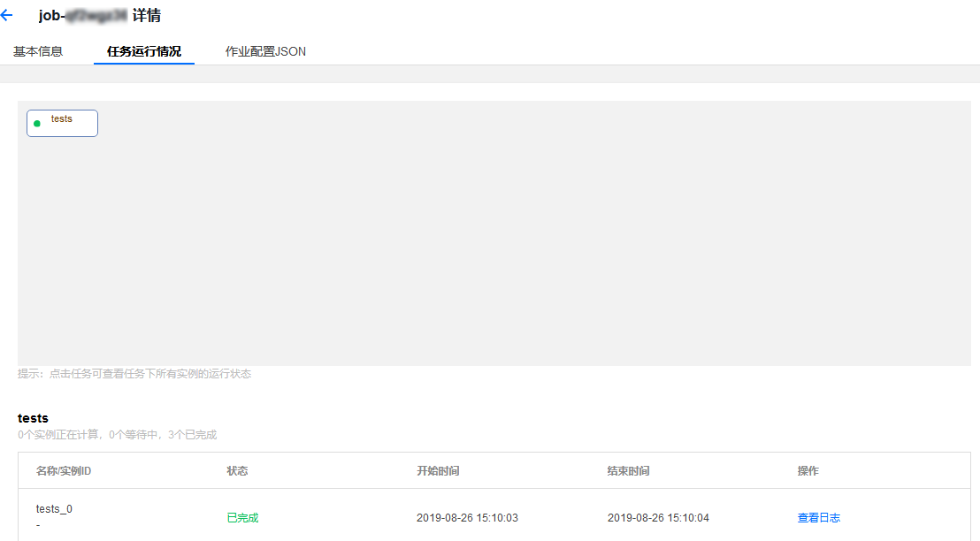Screen dimensions: 980x541
Task: Select the tests task node
Action: click(x=62, y=123)
